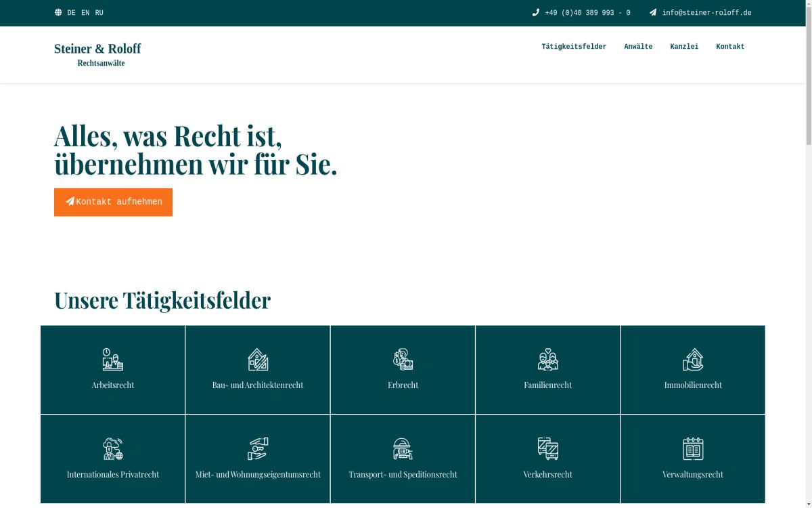Click the globe icon next to language options
This screenshot has width=812, height=508.
58,12
